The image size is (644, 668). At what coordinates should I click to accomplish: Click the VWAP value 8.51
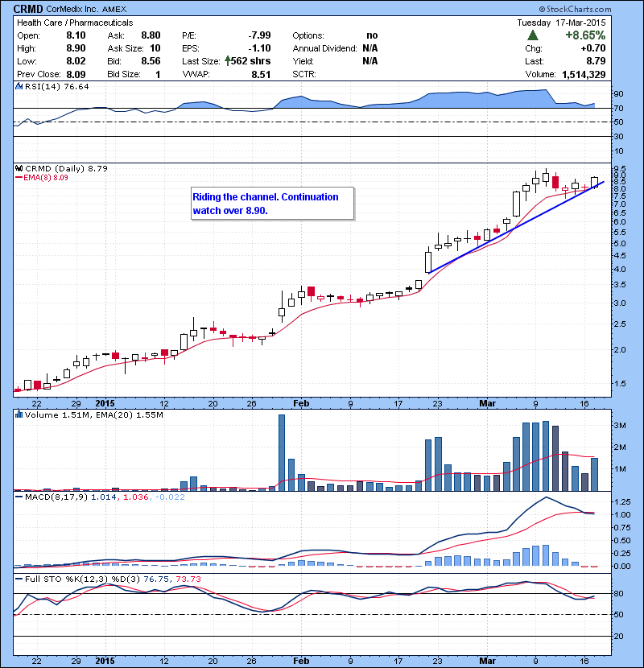[261, 75]
